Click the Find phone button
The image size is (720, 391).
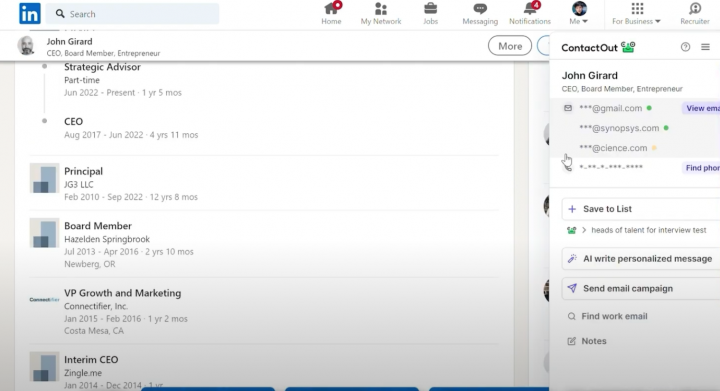(701, 168)
